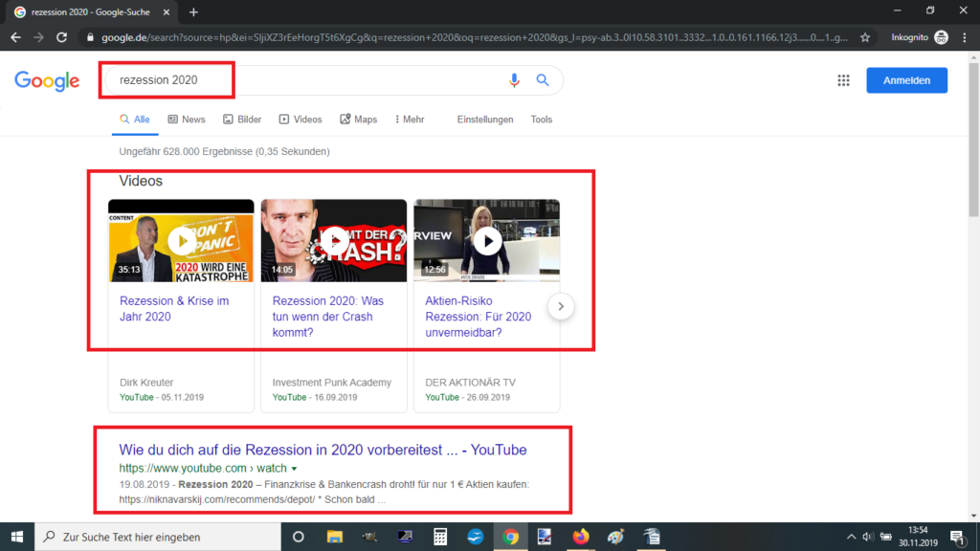Click the Windows taskbar search box

point(158,537)
